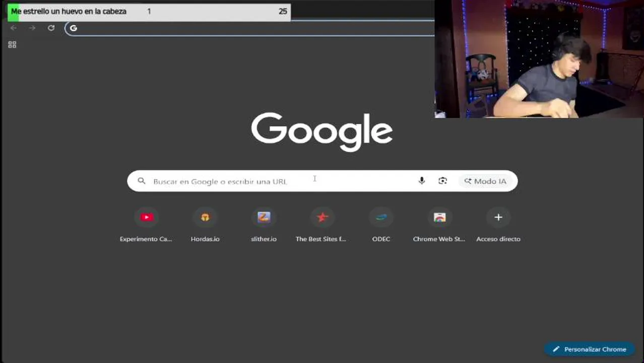This screenshot has height=363, width=644.
Task: Open the Hordas.io shortcut
Action: (205, 224)
